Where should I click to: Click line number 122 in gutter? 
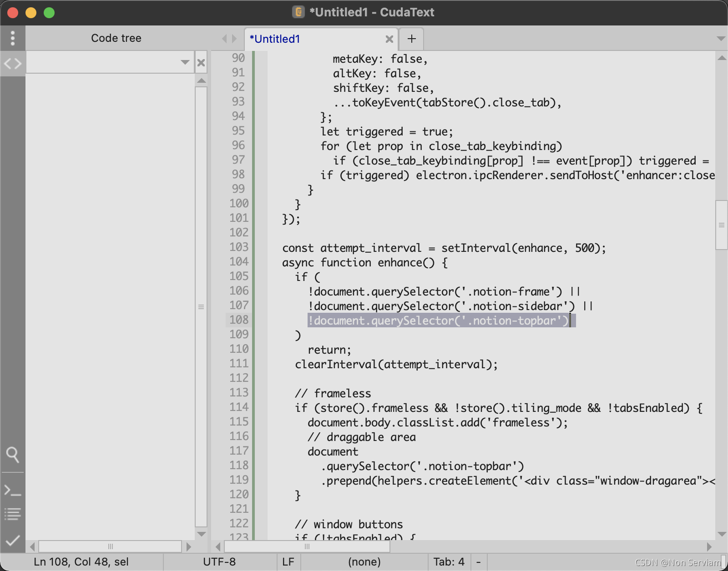coord(239,524)
